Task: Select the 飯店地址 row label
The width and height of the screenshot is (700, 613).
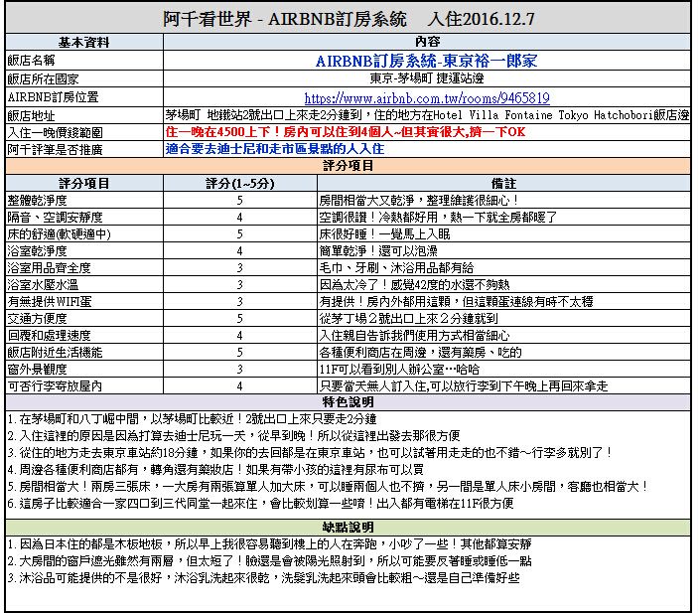Action: (x=31, y=115)
